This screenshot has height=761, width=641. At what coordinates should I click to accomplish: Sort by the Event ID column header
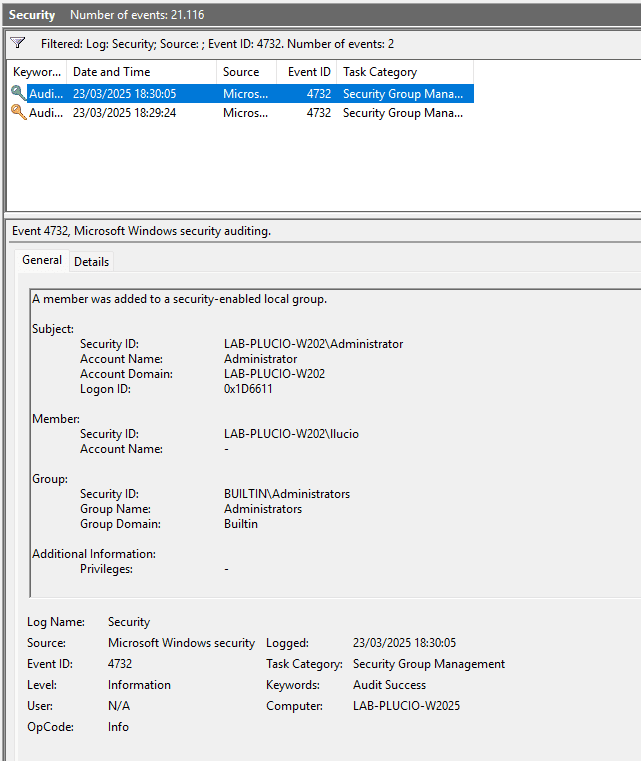pos(309,72)
